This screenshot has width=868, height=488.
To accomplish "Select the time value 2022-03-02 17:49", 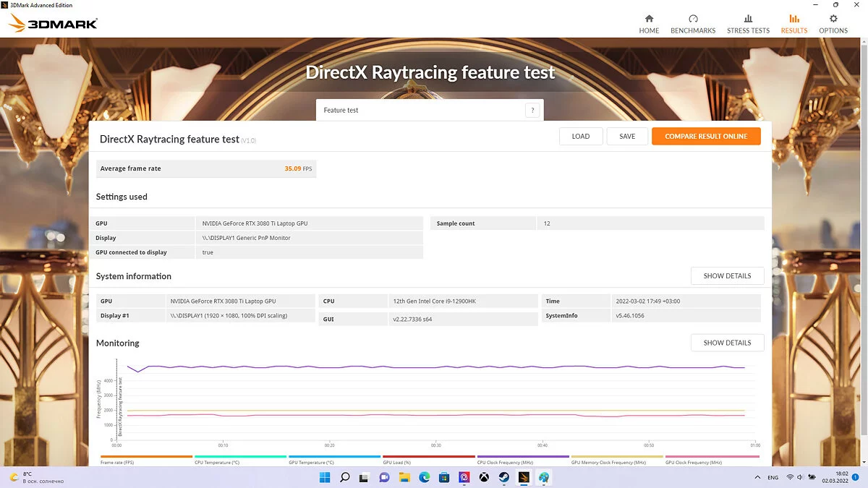I will [649, 301].
